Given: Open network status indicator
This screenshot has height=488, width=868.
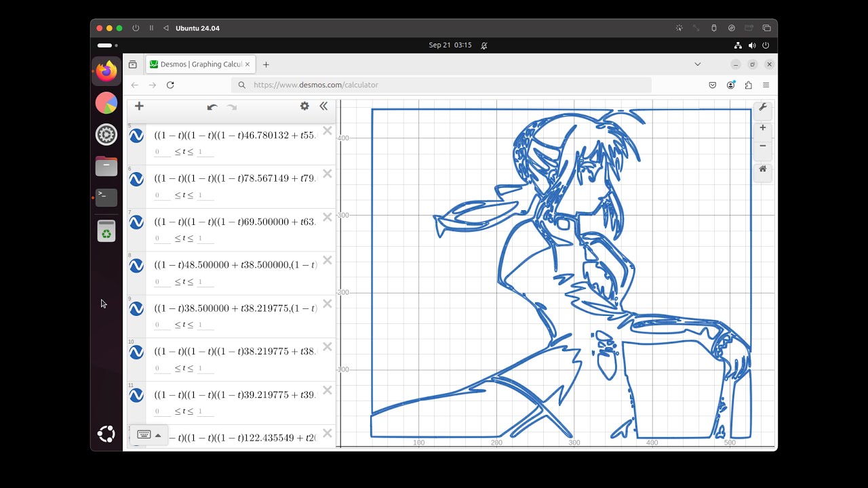Looking at the screenshot, I should (738, 45).
